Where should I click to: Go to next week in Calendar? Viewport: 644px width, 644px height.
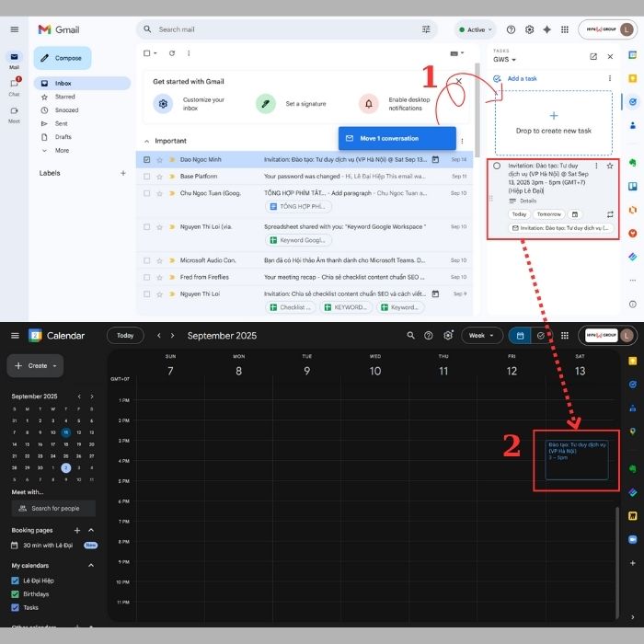pyautogui.click(x=173, y=336)
